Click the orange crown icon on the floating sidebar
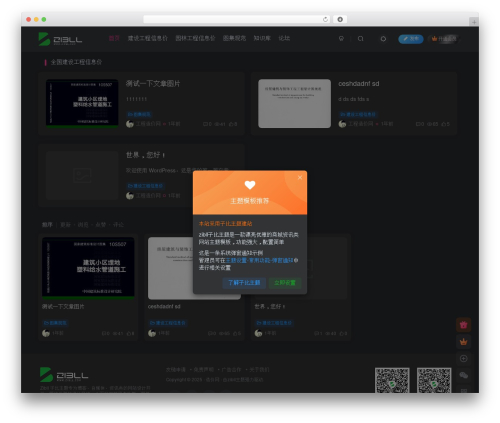 pyautogui.click(x=464, y=342)
